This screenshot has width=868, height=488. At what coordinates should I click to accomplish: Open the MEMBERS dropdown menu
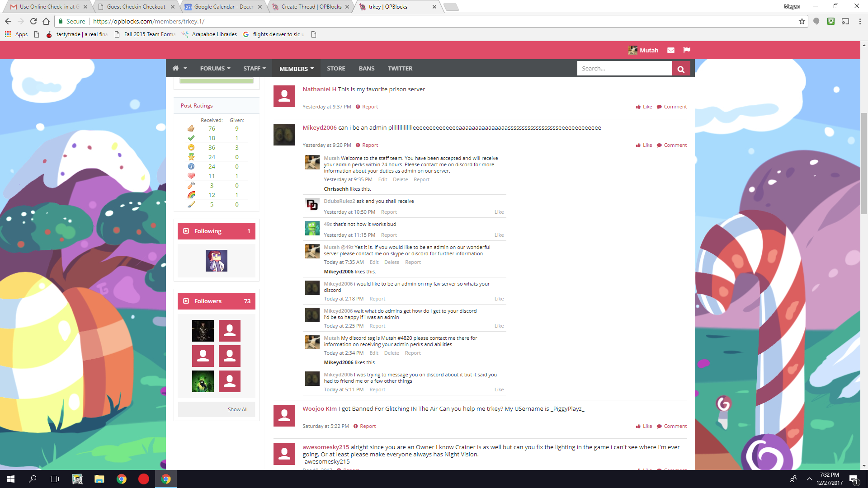tap(296, 69)
